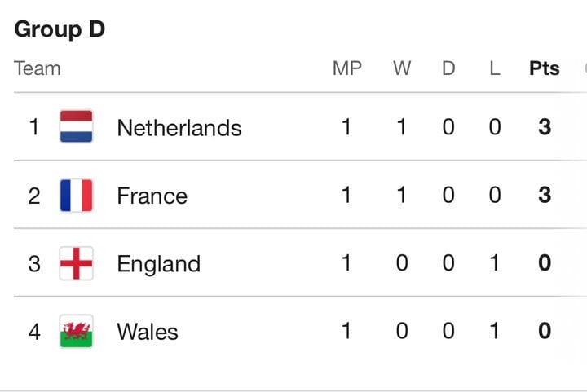
Task: Open the France team link
Action: (152, 196)
